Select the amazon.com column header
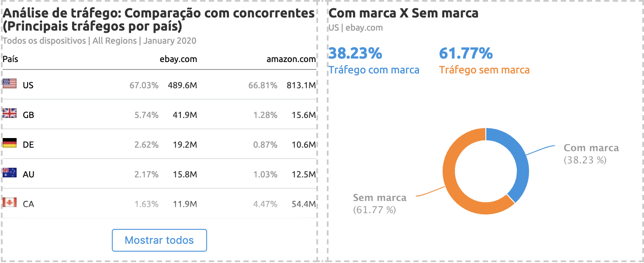The image size is (644, 263). pyautogui.click(x=291, y=59)
